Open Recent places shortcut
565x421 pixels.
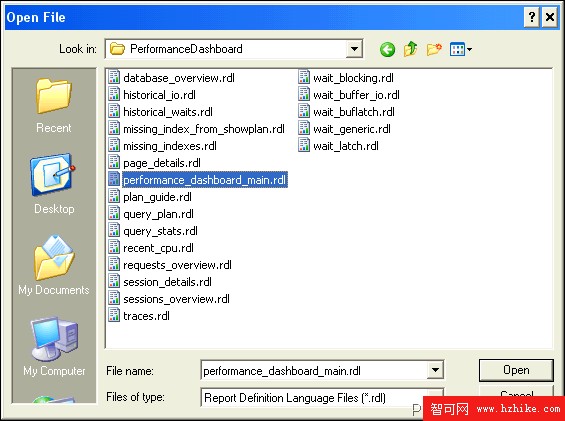tap(54, 105)
